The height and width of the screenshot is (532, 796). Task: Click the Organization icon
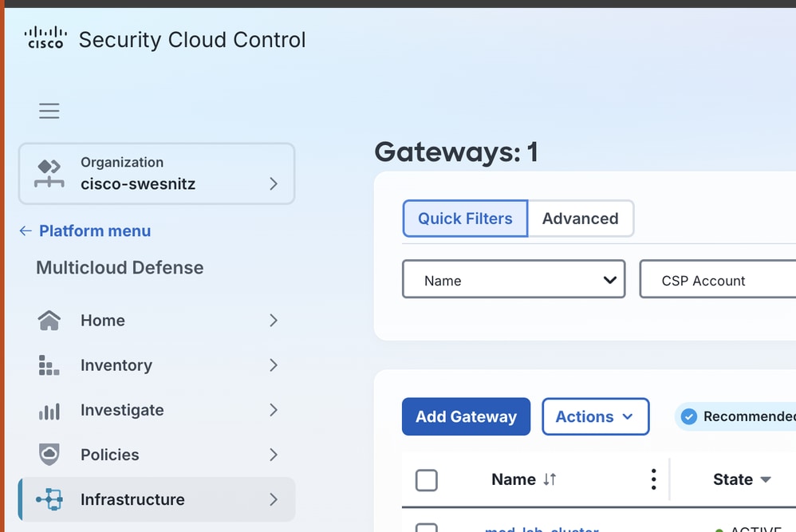click(x=49, y=174)
